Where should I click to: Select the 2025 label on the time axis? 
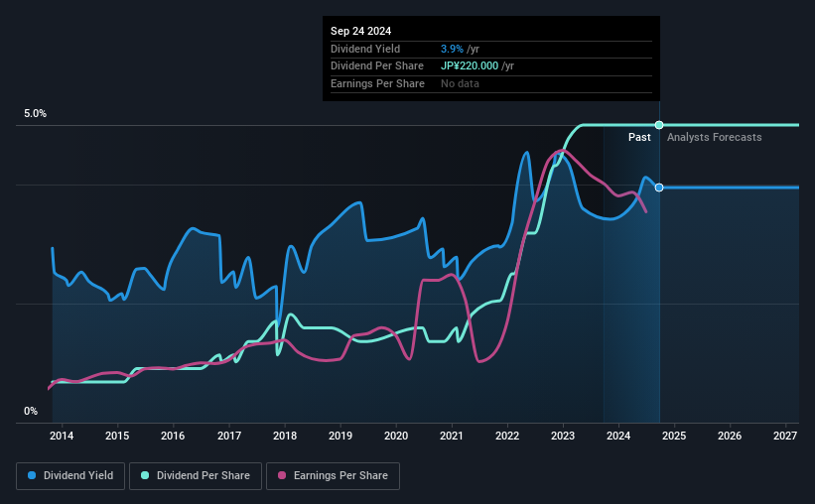(x=674, y=436)
